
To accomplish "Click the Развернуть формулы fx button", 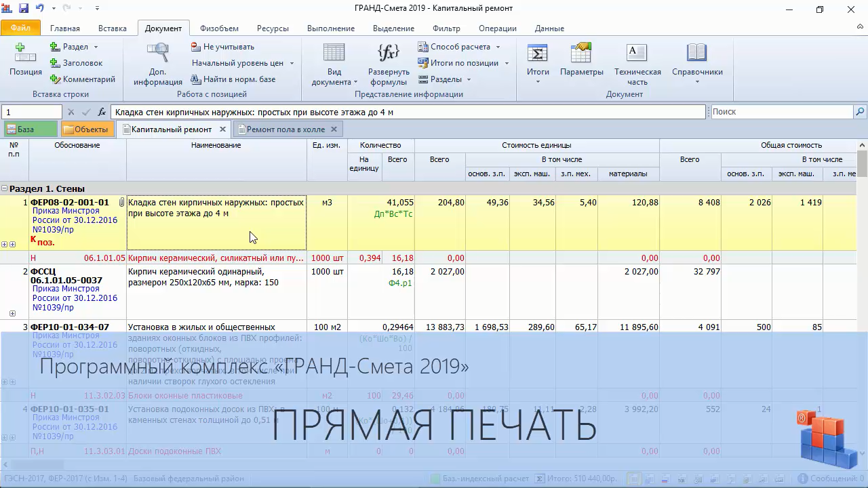I will 389,64.
